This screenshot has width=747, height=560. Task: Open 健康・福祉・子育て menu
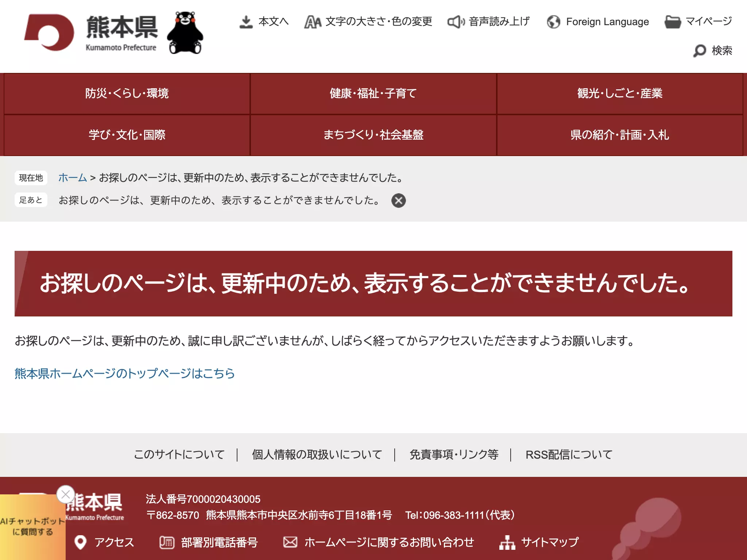[373, 94]
